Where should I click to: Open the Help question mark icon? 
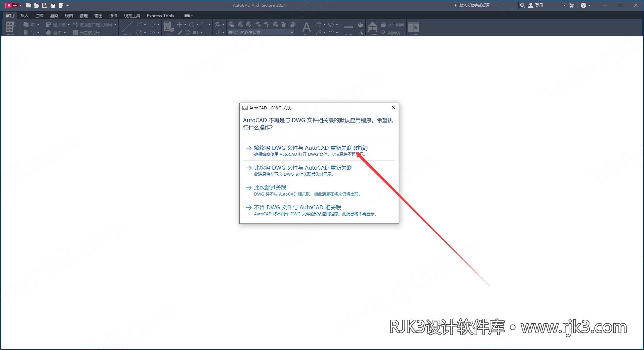(x=583, y=5)
